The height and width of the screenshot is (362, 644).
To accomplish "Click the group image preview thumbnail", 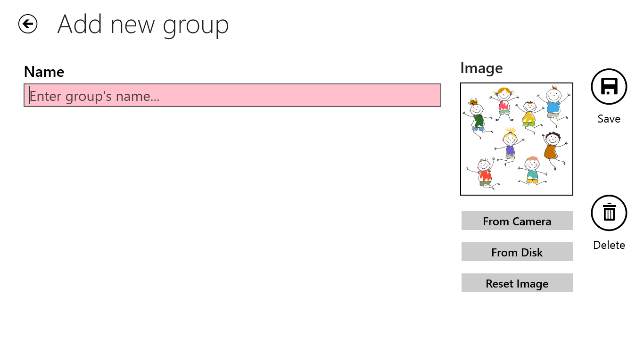I will pyautogui.click(x=517, y=139).
